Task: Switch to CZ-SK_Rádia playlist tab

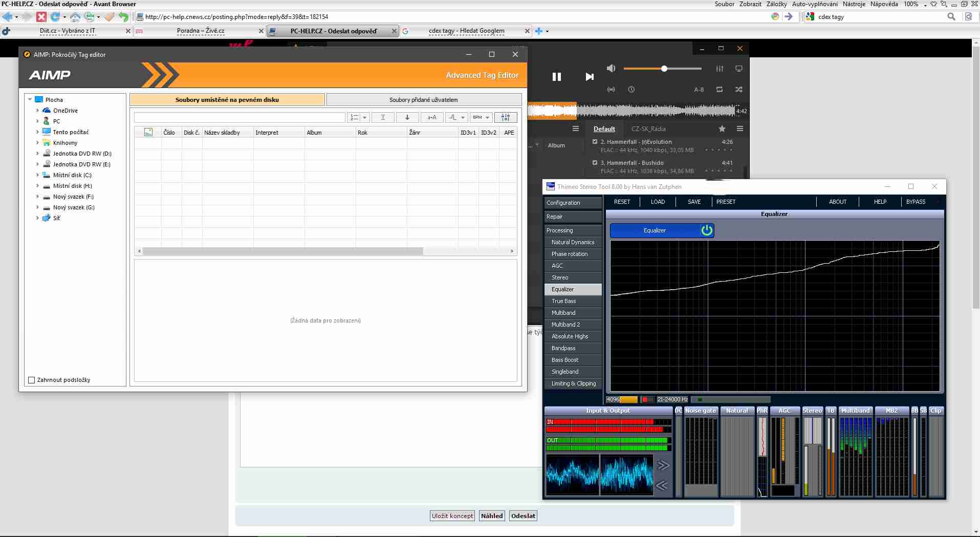Action: coord(648,129)
